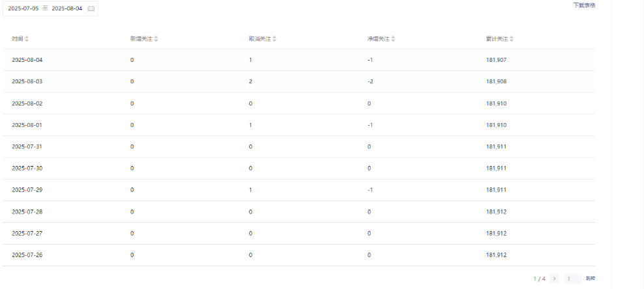The image size is (644, 289).
Task: Focus the page number input box
Action: click(573, 279)
